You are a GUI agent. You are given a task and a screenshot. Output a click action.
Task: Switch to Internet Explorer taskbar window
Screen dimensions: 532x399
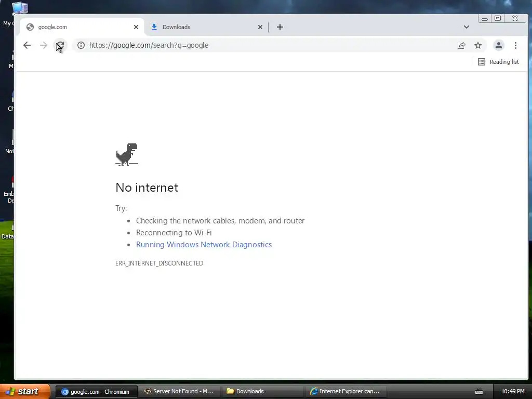coord(345,392)
